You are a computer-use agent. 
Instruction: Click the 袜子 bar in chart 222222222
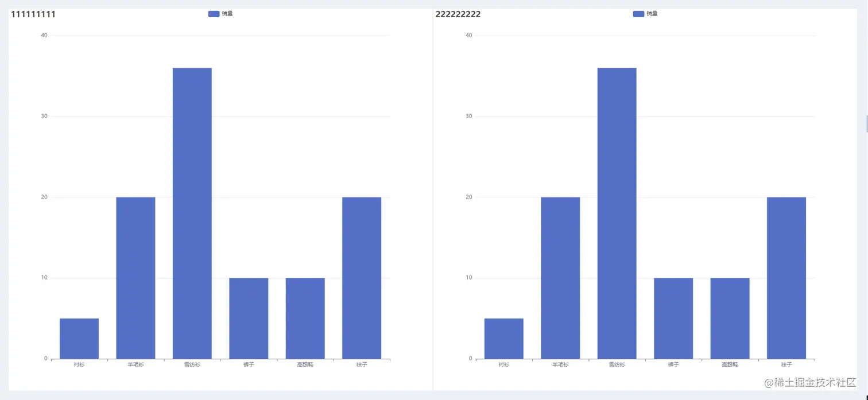[x=786, y=278]
